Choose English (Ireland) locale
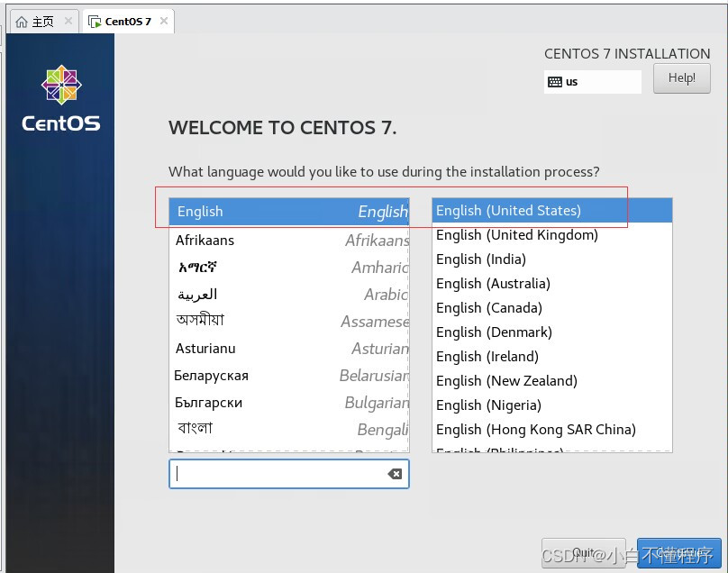 point(552,356)
